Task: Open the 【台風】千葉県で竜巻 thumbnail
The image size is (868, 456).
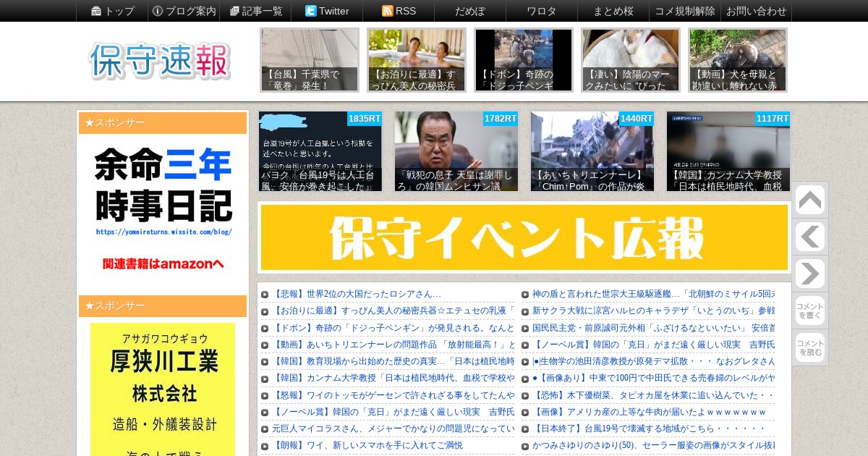Action: coord(310,60)
